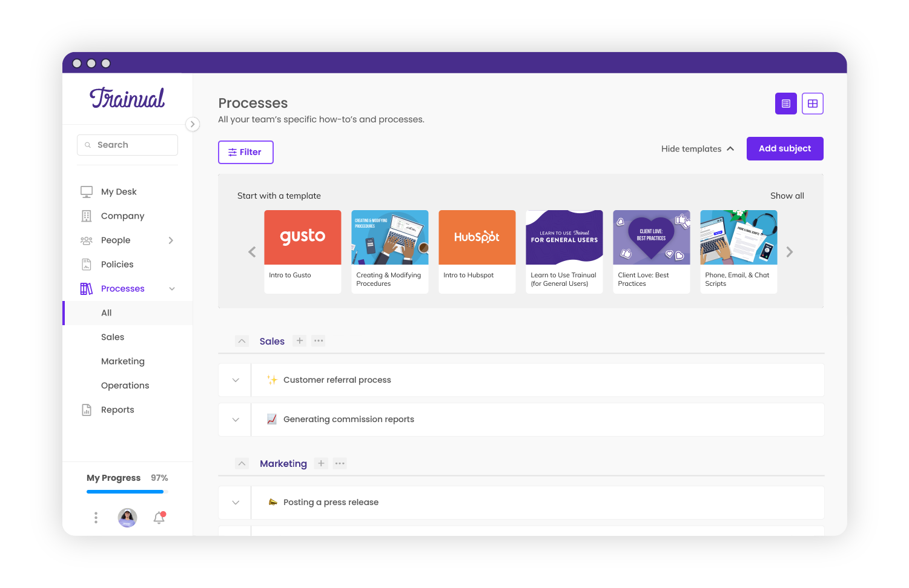The image size is (909, 588).
Task: Click the People icon
Action: (87, 240)
